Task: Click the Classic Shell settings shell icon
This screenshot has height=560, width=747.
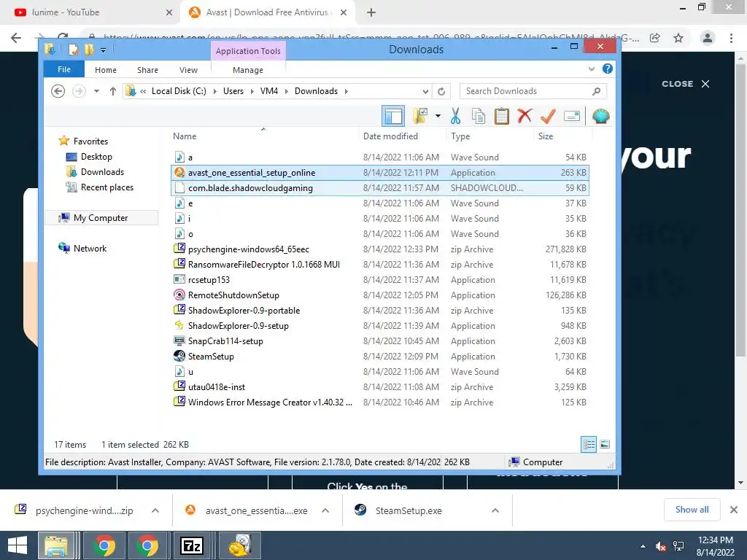Action: pyautogui.click(x=601, y=116)
